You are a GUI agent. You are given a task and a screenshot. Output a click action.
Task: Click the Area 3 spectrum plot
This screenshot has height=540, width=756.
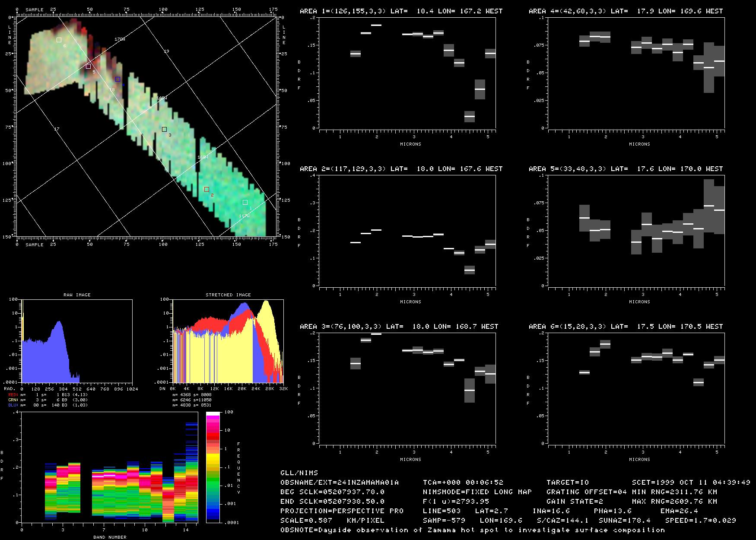click(x=407, y=388)
